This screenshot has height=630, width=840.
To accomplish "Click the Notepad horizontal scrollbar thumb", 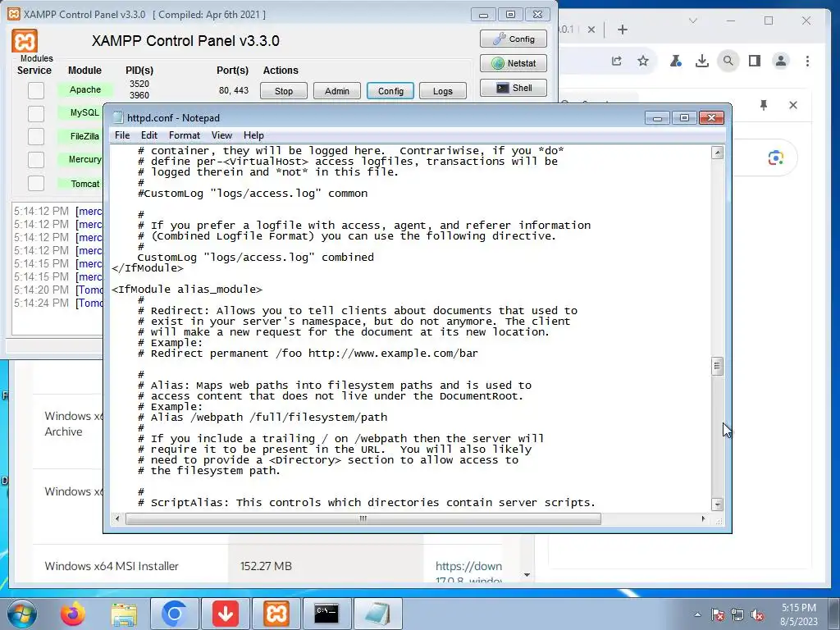I will 363,518.
